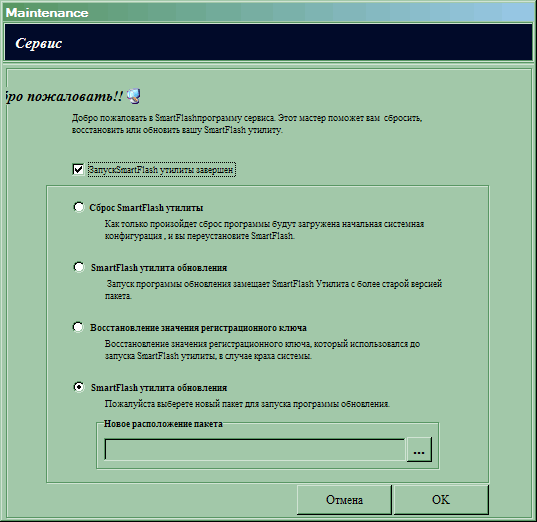Focus the Новое расположение пакета path field
This screenshot has height=522, width=537.
coord(255,449)
